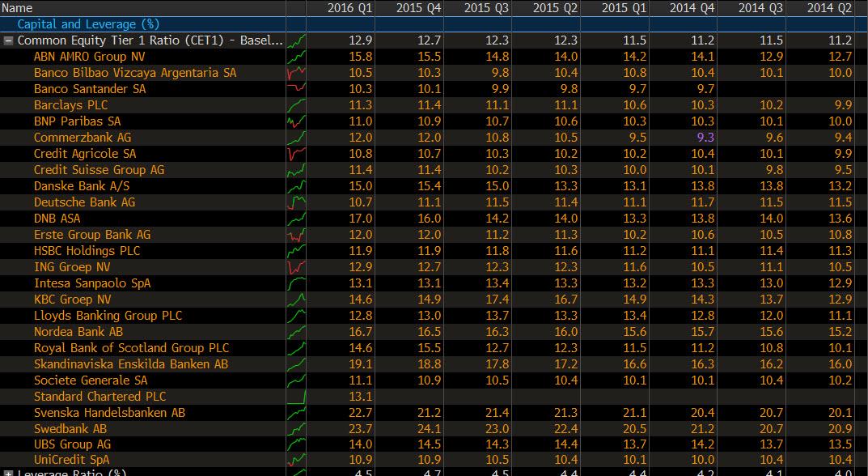This screenshot has width=868, height=476.
Task: Open Deutsche Bank AG row name
Action: (x=85, y=202)
